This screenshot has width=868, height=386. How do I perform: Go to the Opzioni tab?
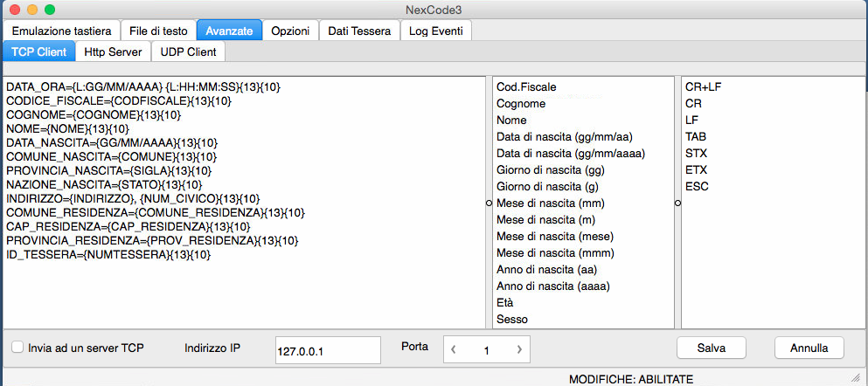point(289,31)
